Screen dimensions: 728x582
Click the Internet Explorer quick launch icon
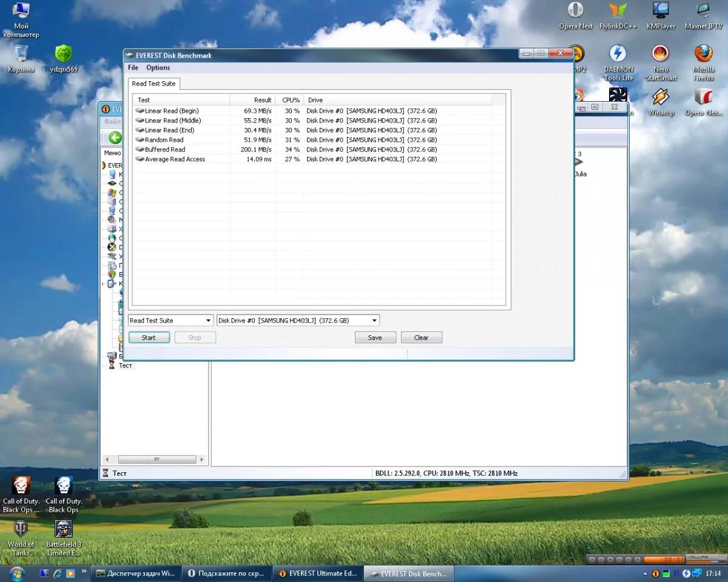[x=58, y=573]
